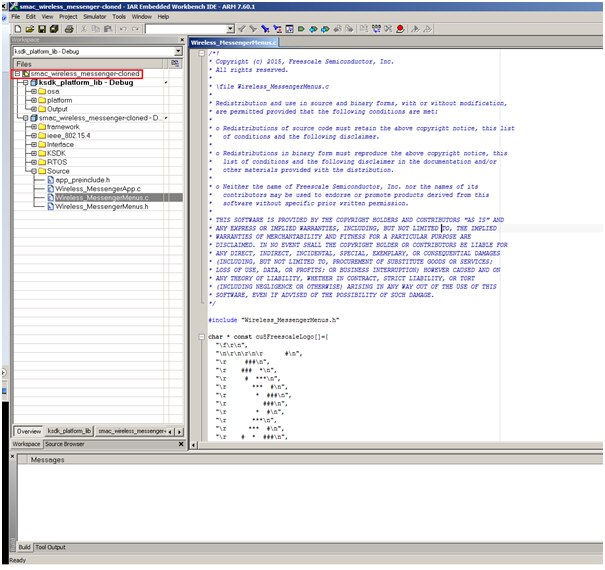
Task: Switch to the Source Browser tab
Action: point(66,443)
